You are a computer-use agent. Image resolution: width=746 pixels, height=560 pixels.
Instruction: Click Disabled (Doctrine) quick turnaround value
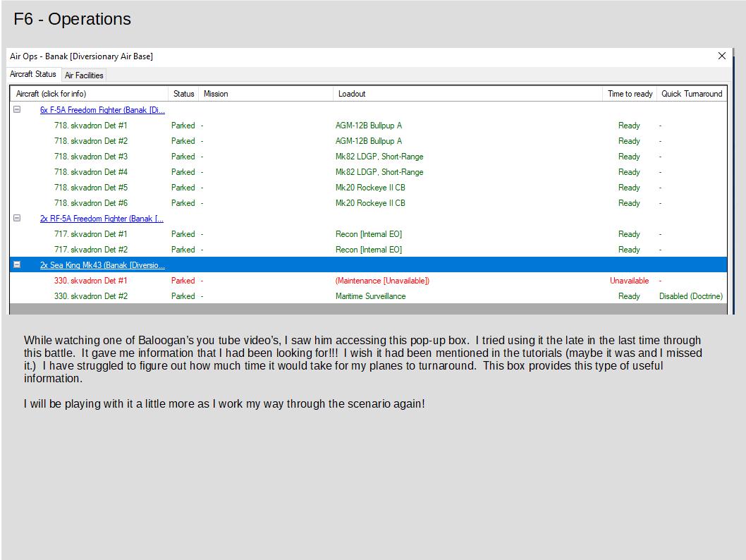point(691,296)
